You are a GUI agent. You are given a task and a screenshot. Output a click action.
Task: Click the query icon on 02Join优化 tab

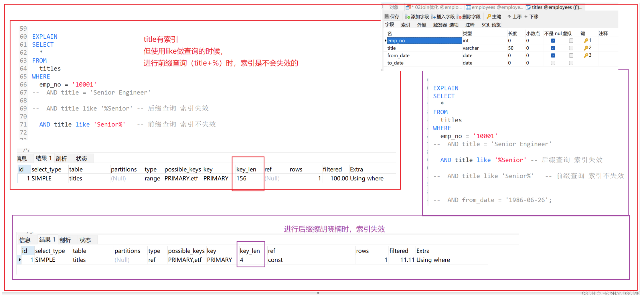pos(408,7)
